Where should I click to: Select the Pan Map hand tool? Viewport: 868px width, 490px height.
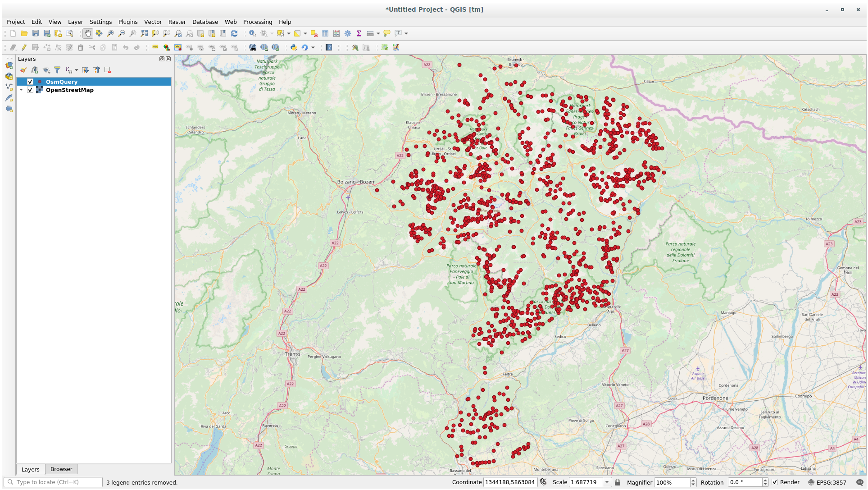[88, 33]
